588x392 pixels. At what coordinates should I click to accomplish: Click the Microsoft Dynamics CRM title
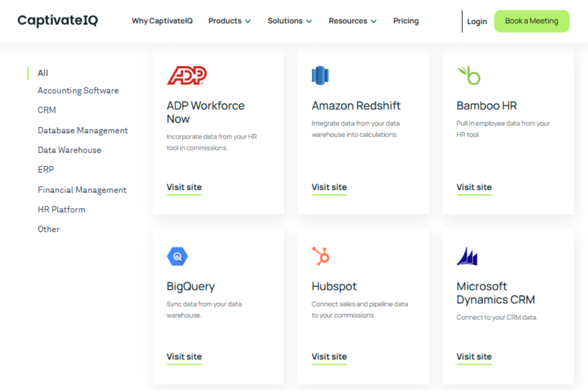tap(496, 293)
